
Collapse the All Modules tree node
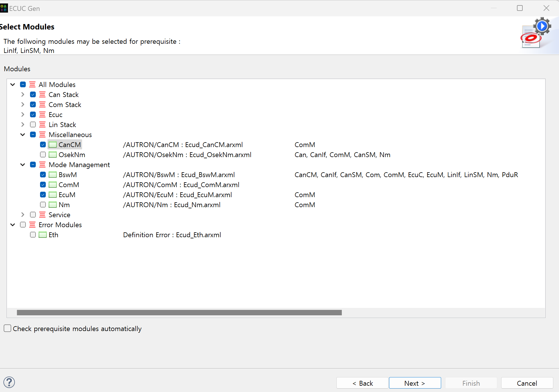[x=13, y=84]
